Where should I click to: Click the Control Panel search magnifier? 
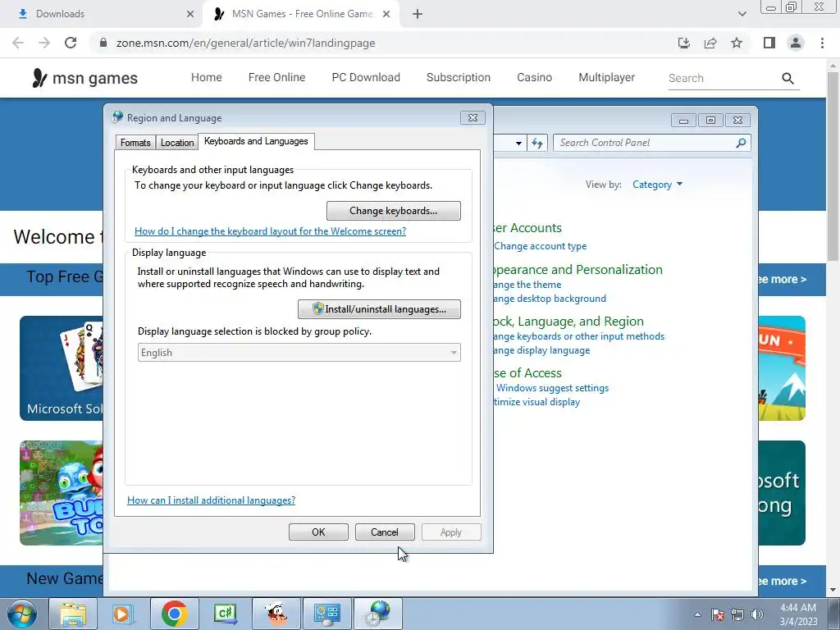click(741, 143)
